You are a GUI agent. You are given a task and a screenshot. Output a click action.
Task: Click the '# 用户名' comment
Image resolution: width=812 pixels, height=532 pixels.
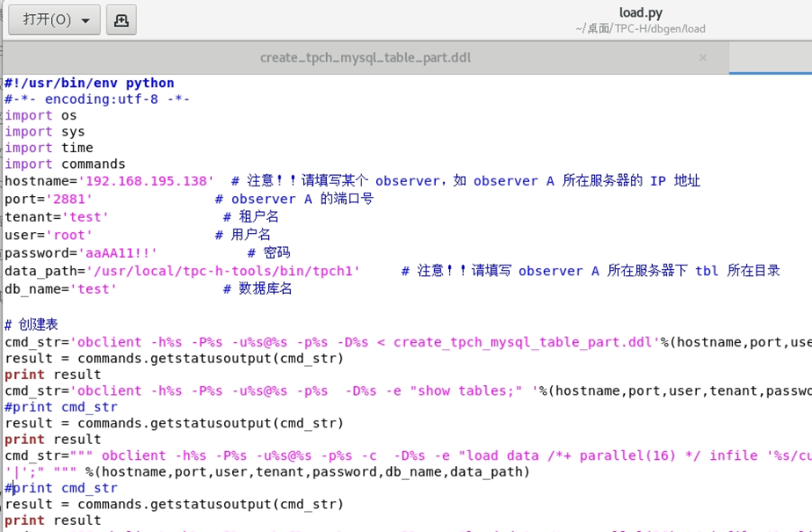pos(243,235)
